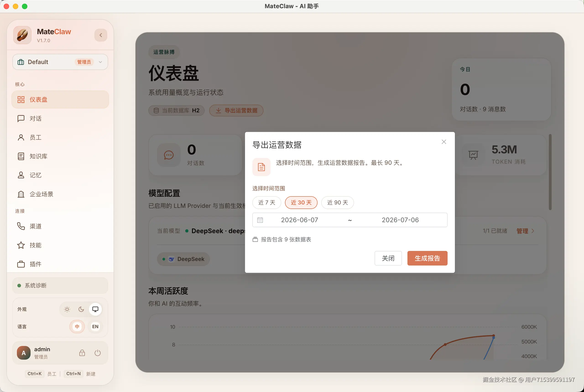Click the end date 2026-07-06 field

[400, 220]
